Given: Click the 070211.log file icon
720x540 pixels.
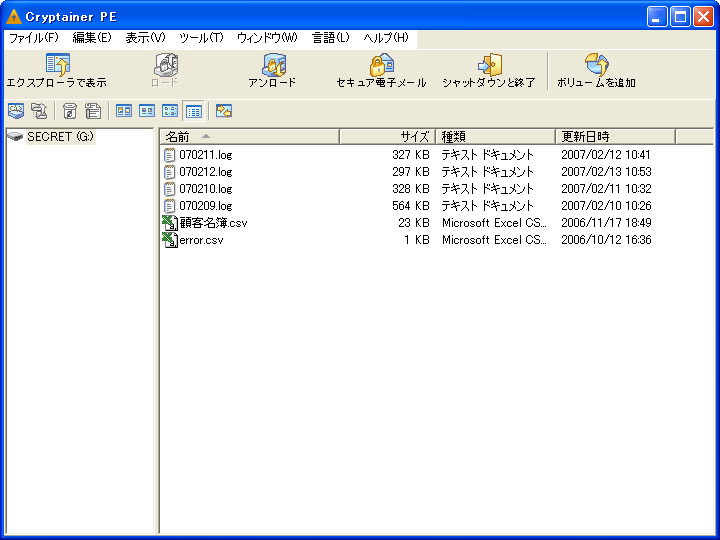Looking at the screenshot, I should tap(169, 155).
